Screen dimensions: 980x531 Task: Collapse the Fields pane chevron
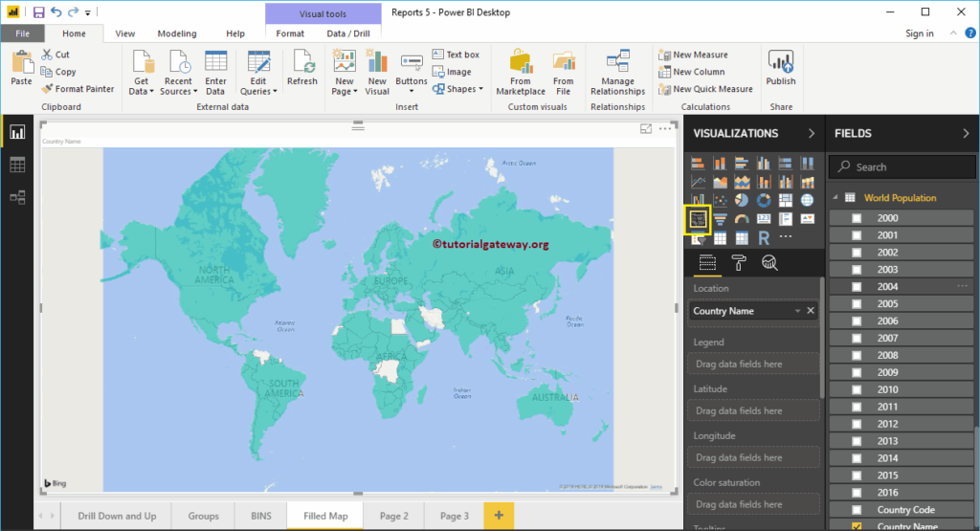point(966,133)
